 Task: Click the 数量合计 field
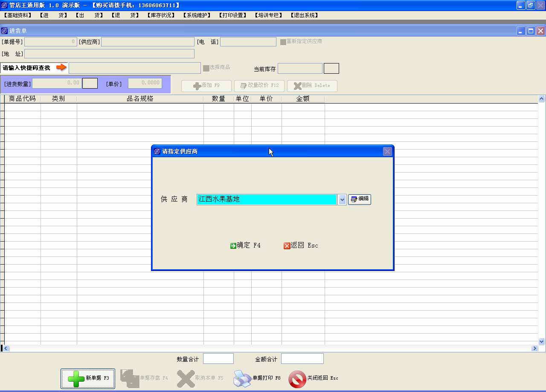[x=218, y=359]
